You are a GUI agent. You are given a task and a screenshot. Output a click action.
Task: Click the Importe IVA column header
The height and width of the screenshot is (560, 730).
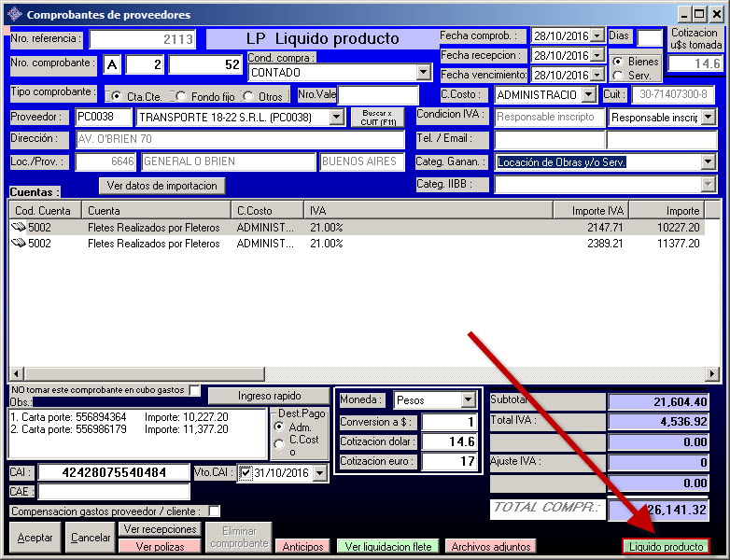591,211
